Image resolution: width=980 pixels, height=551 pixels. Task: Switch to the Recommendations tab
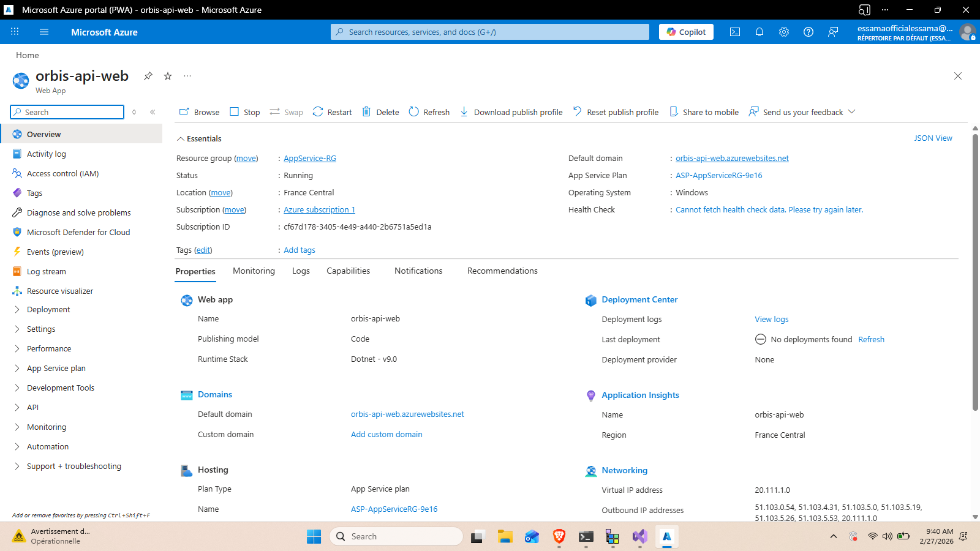[x=502, y=271]
